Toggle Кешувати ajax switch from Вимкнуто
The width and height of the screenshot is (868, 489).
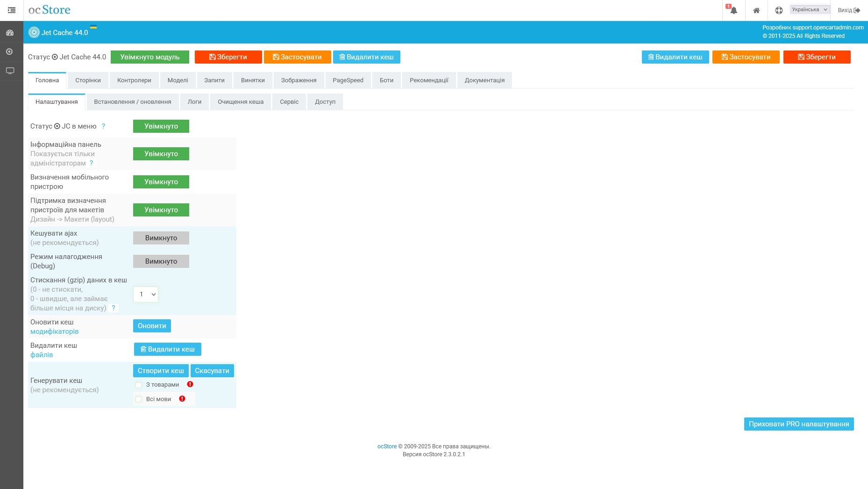coord(161,238)
